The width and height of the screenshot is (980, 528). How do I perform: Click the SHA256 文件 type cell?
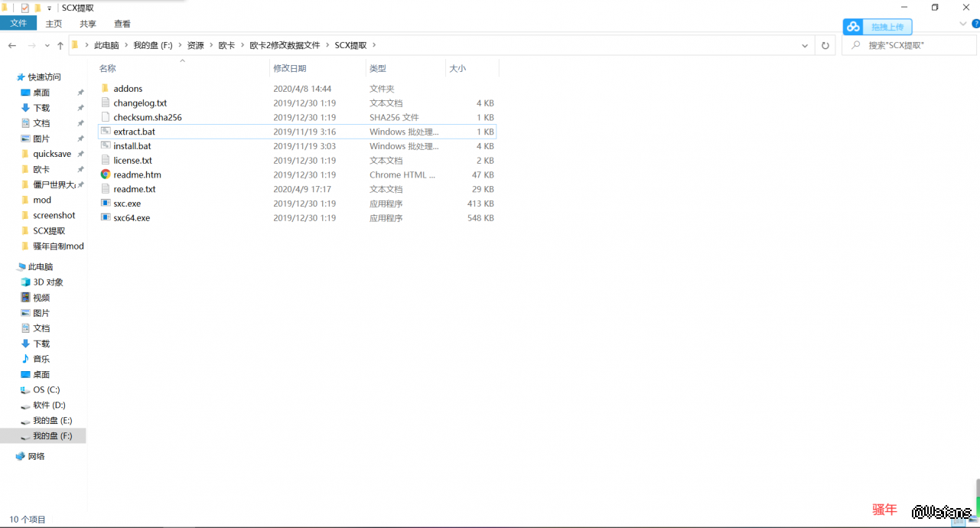(394, 117)
